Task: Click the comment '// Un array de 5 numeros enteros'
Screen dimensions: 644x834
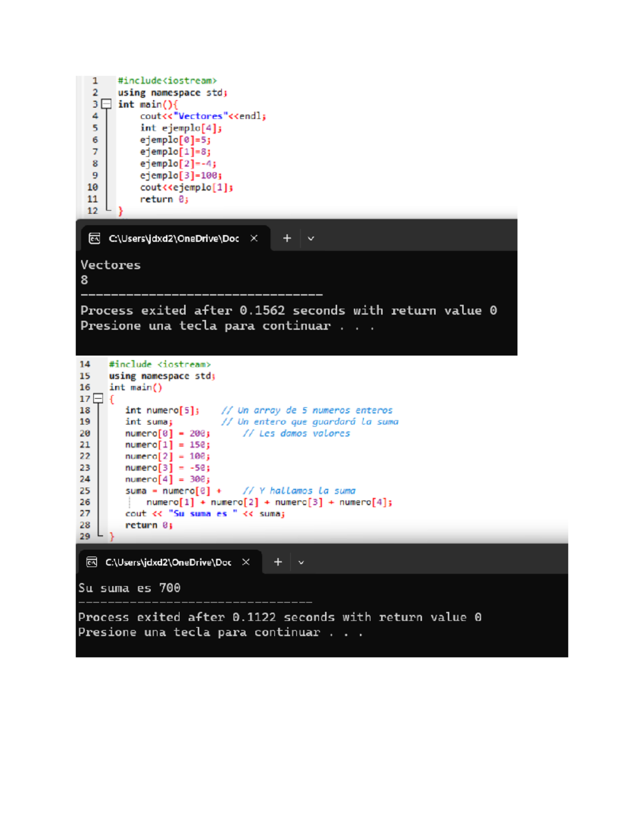Action: (x=307, y=410)
